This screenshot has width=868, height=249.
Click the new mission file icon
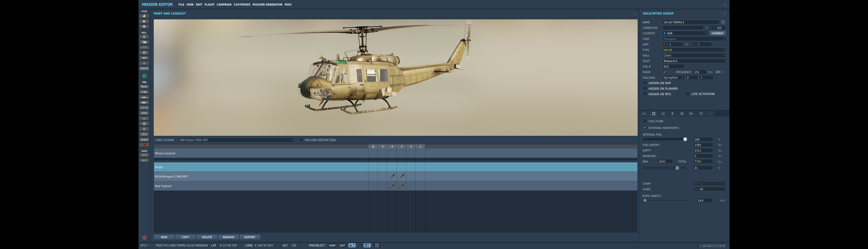(144, 16)
